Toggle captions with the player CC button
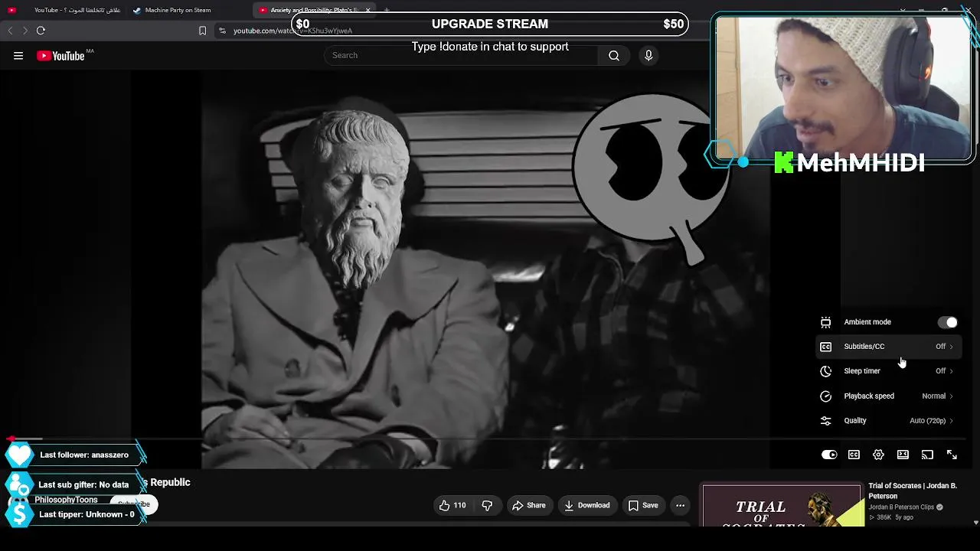Viewport: 980px width, 551px height. click(854, 455)
